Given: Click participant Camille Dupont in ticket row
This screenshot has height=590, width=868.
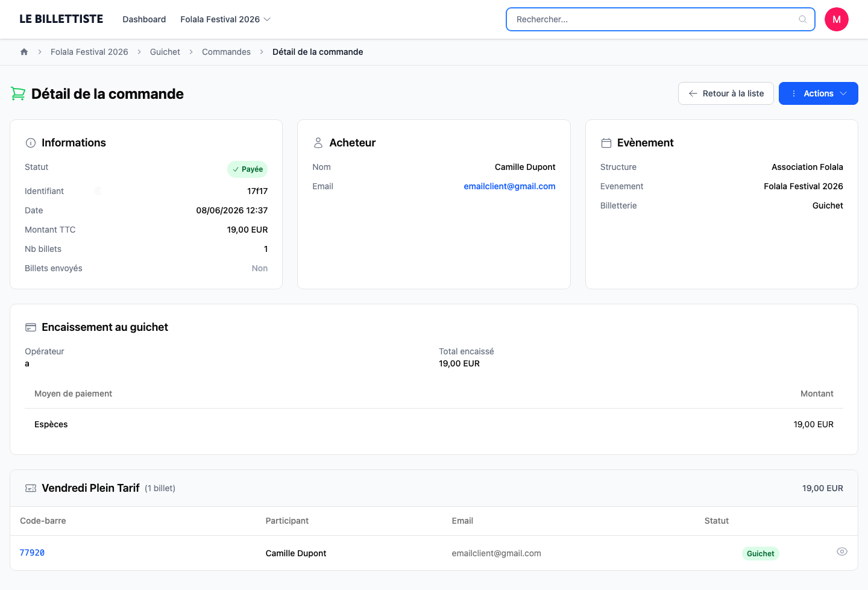Looking at the screenshot, I should click(296, 553).
